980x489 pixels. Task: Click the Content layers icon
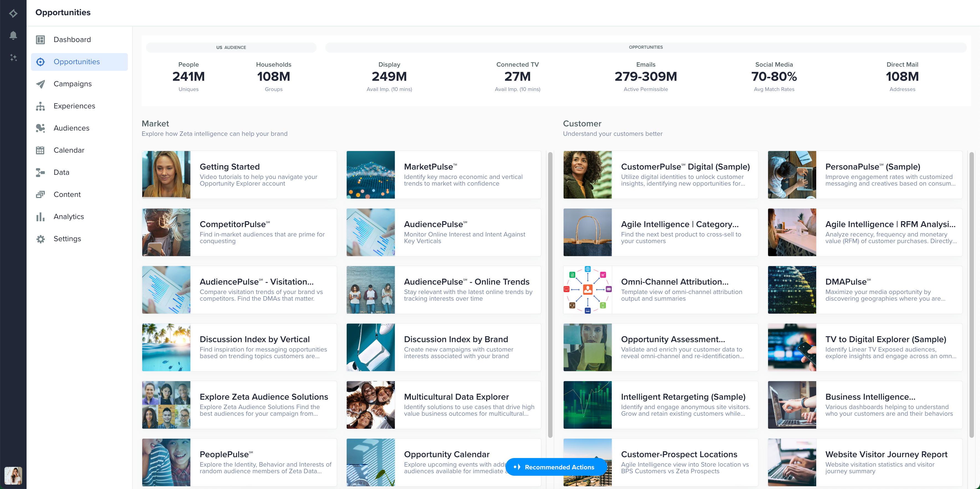click(40, 194)
